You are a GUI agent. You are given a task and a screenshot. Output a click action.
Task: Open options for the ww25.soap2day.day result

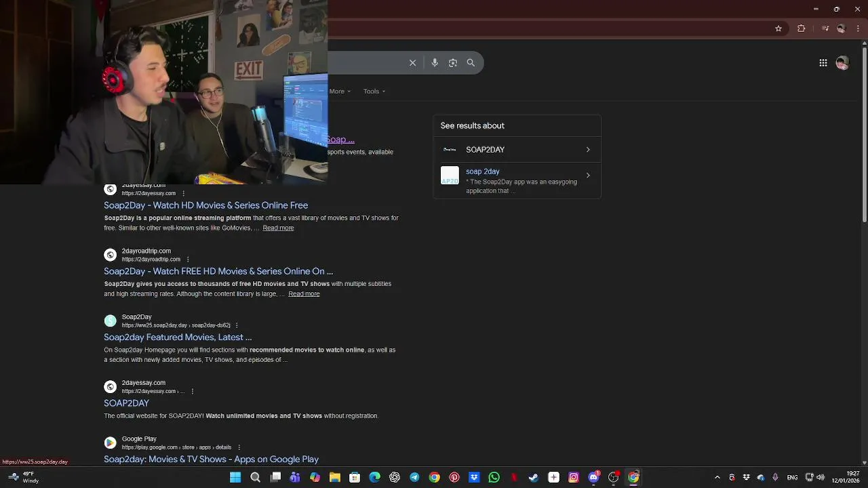pos(237,325)
